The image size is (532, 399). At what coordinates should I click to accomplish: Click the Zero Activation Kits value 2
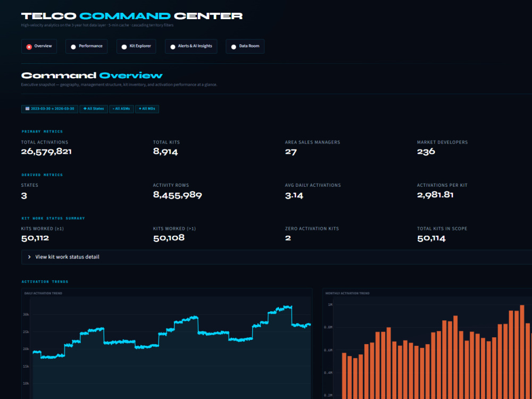point(288,238)
